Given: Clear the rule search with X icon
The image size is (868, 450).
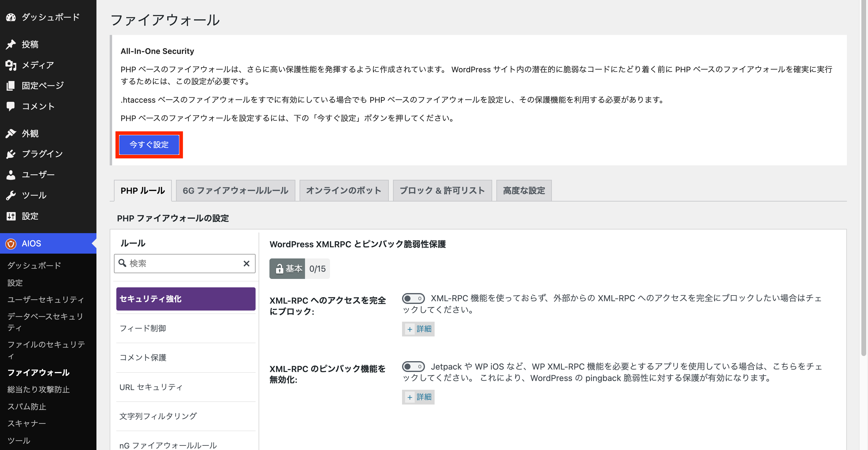Looking at the screenshot, I should point(247,263).
